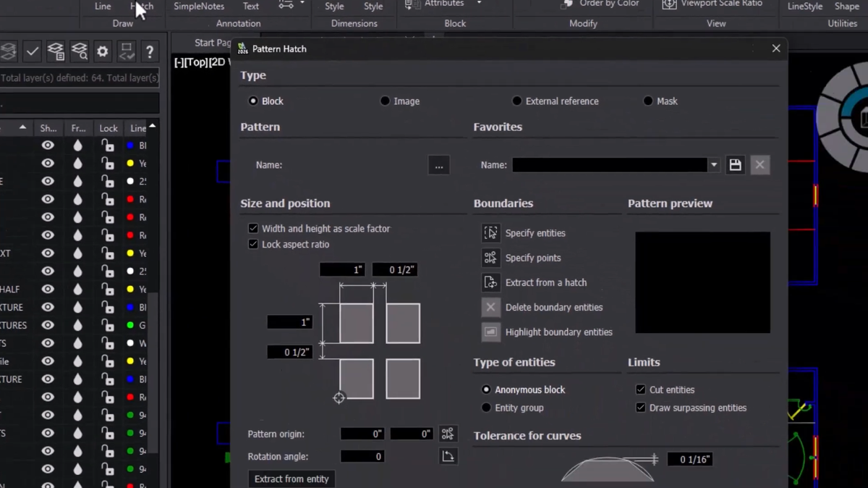Disable the Lock aspect ratio checkbox
Image resolution: width=868 pixels, height=488 pixels.
click(x=253, y=244)
